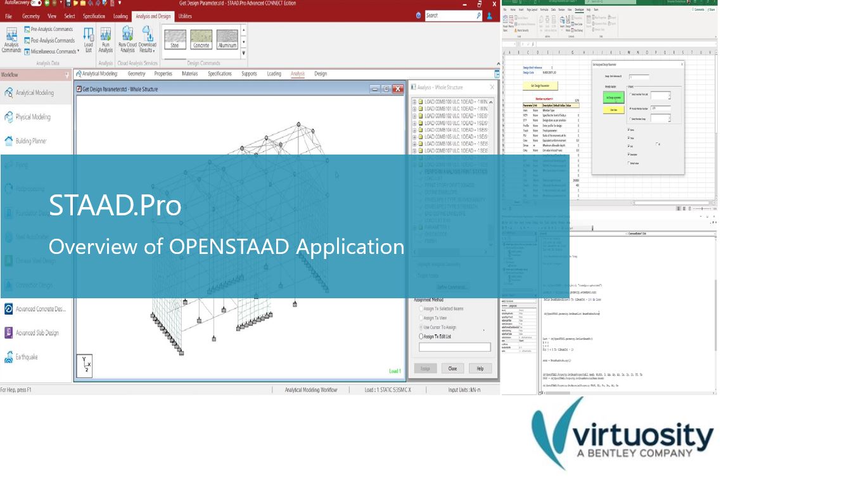Click the STAAD help question-mark icon
This screenshot has width=868, height=487.
coord(419,15)
